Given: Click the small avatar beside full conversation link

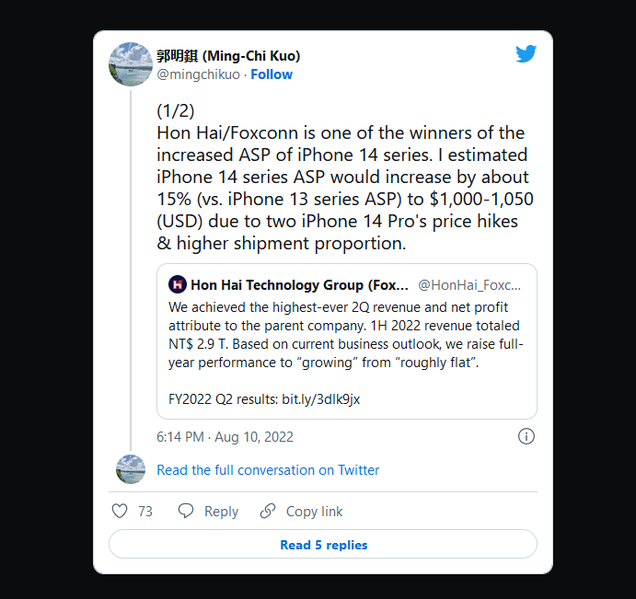Looking at the screenshot, I should point(131,469).
